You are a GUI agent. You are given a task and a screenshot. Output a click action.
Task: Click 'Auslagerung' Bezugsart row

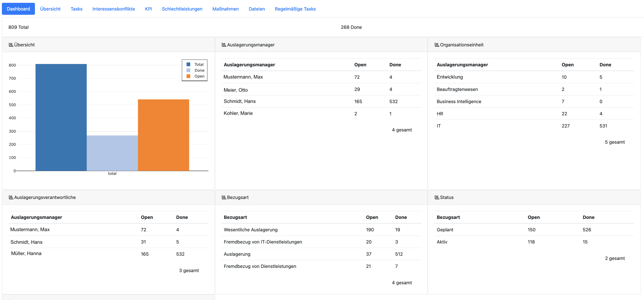tap(321, 254)
